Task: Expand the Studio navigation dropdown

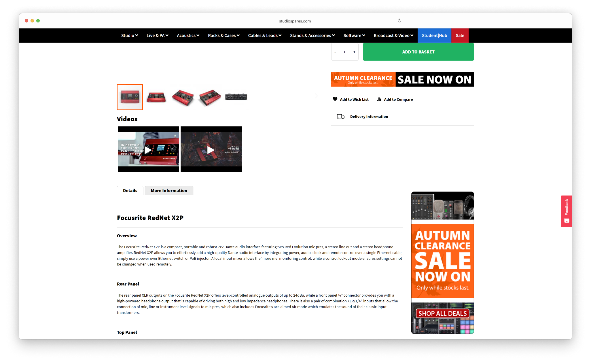Action: pos(129,35)
